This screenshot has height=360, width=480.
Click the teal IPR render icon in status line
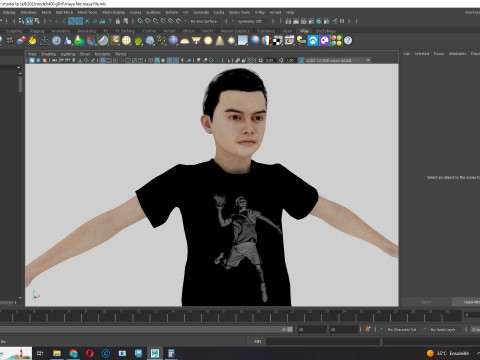tap(319, 21)
